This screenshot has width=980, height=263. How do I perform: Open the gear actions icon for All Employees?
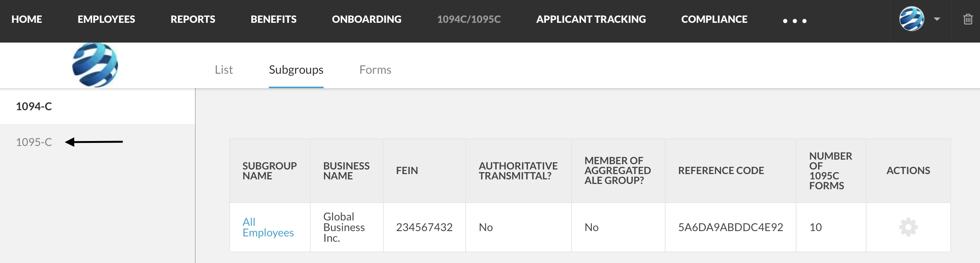tap(908, 227)
